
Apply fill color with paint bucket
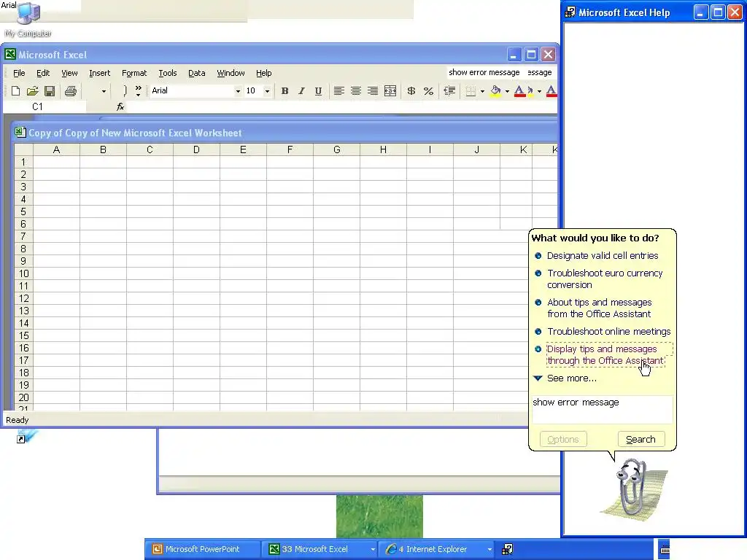coord(495,90)
